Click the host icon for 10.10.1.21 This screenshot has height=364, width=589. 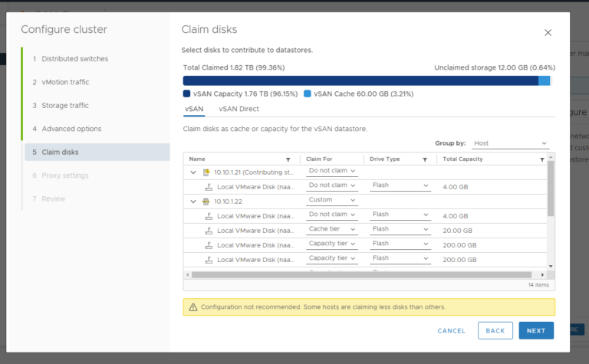(206, 172)
